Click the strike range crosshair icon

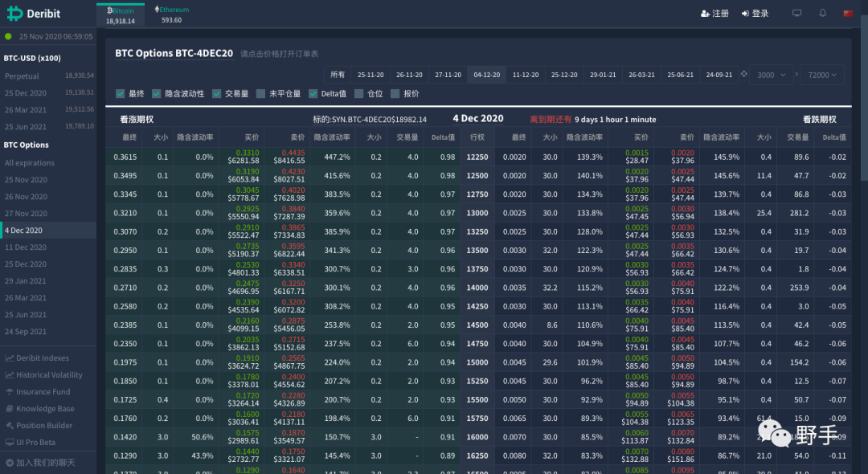point(743,75)
